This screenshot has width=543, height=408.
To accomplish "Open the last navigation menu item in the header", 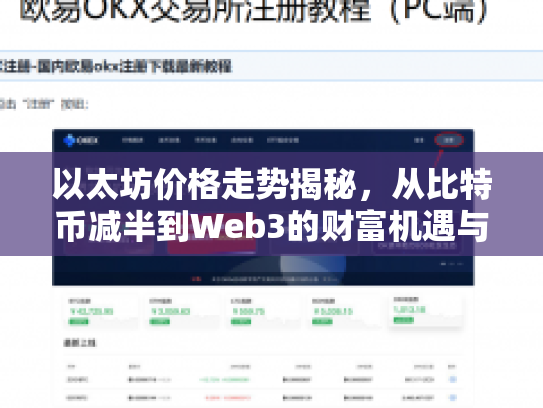I will [283, 140].
